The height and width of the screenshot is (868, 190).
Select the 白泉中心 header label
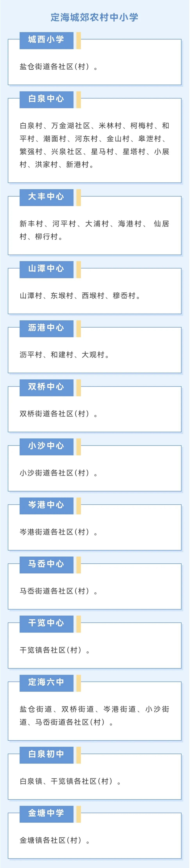(x=47, y=99)
